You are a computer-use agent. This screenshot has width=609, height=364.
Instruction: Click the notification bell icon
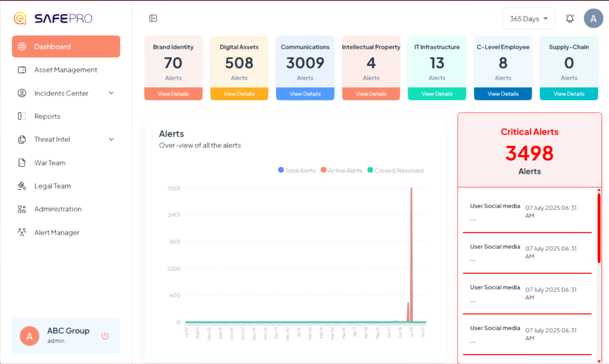click(x=570, y=18)
